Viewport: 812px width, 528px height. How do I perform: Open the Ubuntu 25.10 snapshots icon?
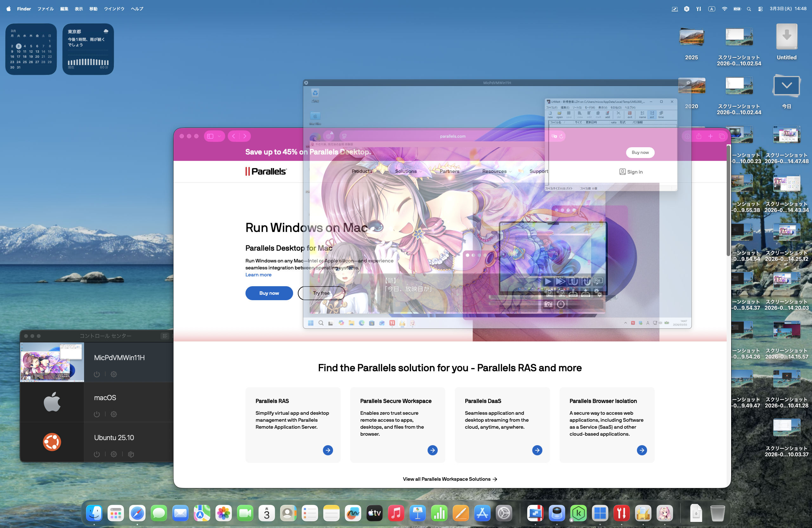pos(131,454)
